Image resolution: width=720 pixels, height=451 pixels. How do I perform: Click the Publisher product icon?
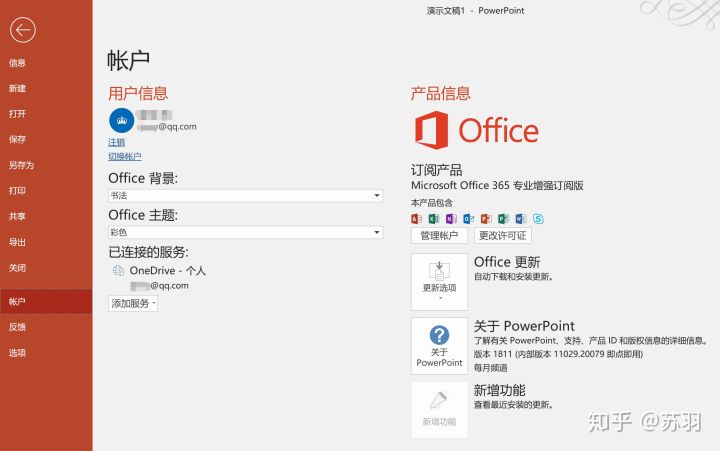[x=503, y=219]
